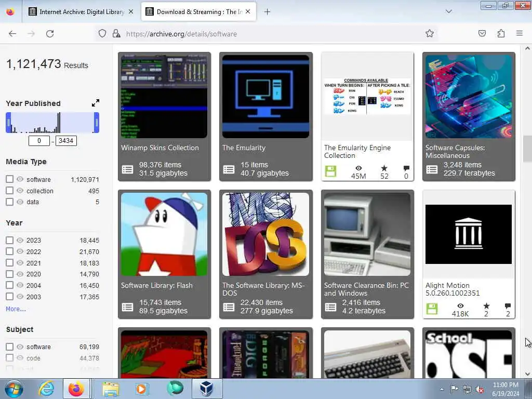Open The Emularity title link

click(x=244, y=148)
